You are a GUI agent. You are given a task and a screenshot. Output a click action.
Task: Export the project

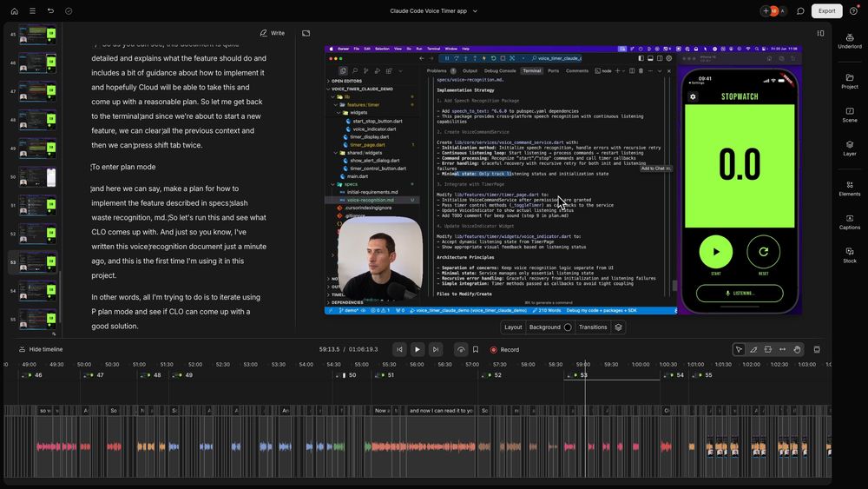tap(826, 11)
